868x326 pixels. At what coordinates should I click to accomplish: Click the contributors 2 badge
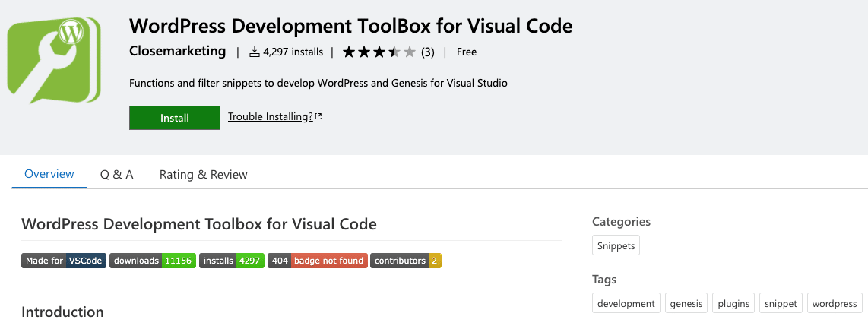[x=406, y=261]
